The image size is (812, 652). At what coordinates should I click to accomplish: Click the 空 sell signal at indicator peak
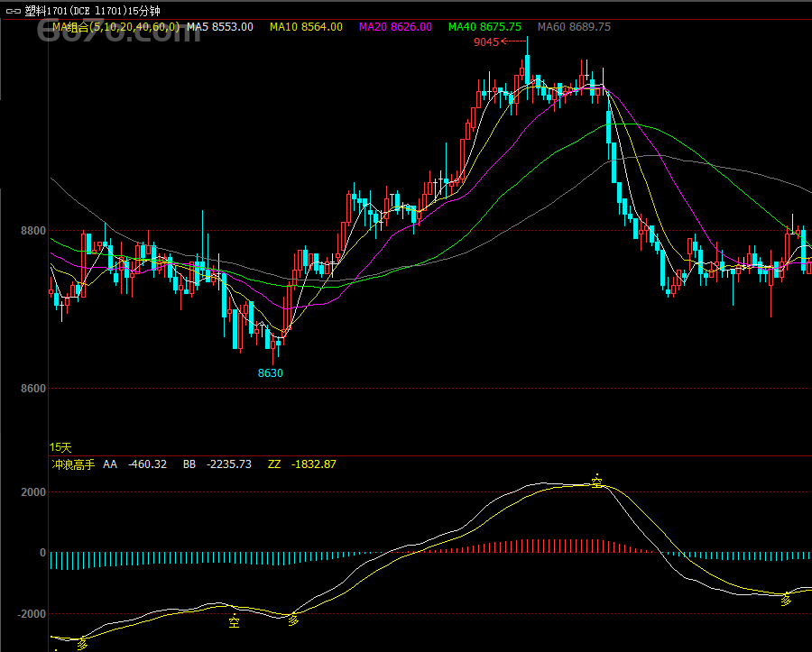[597, 482]
